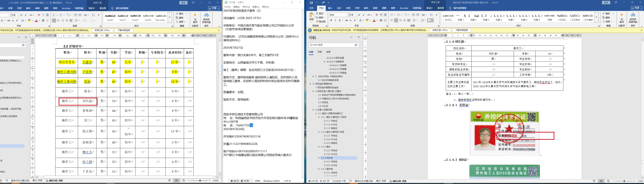Switch to 插入 tab in right Word
This screenshot has height=184, width=644.
tap(330, 8)
